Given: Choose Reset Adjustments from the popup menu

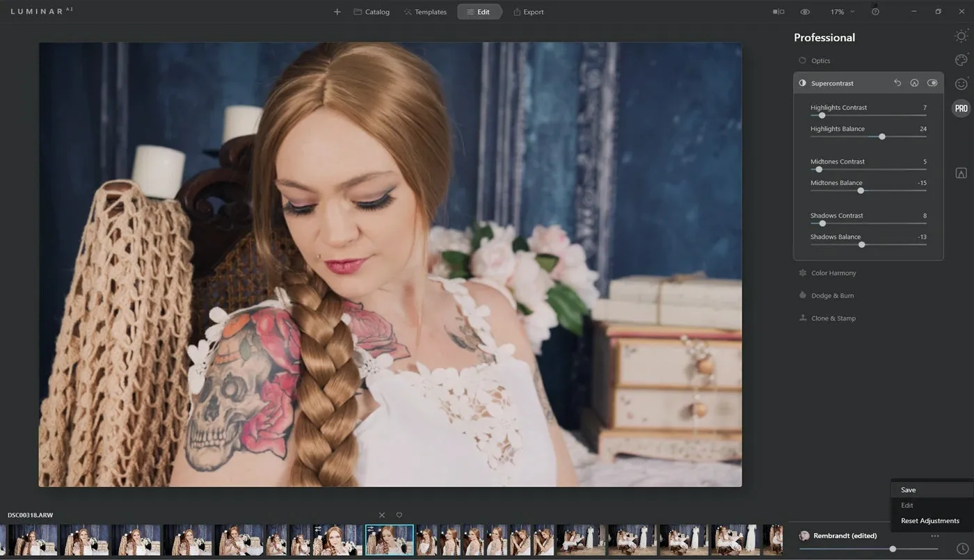Looking at the screenshot, I should pyautogui.click(x=930, y=521).
